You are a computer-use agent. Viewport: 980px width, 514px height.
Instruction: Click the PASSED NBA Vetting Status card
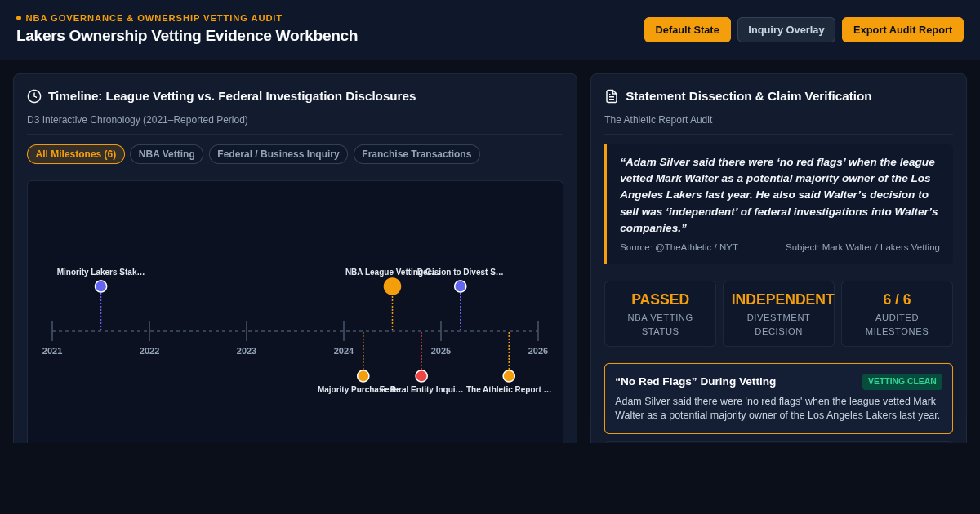click(x=660, y=314)
